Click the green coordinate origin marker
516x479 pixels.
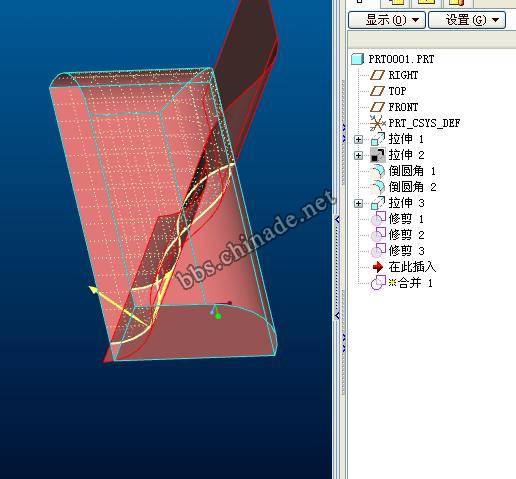tap(218, 316)
